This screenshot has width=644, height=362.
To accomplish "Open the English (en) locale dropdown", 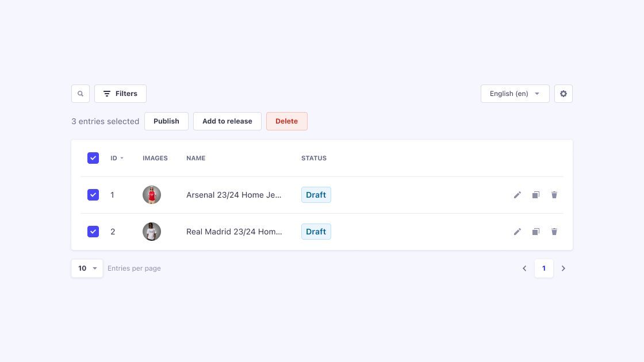I will click(515, 94).
